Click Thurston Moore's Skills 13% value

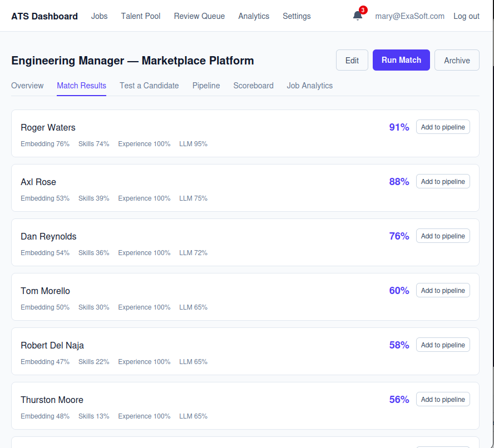(93, 416)
